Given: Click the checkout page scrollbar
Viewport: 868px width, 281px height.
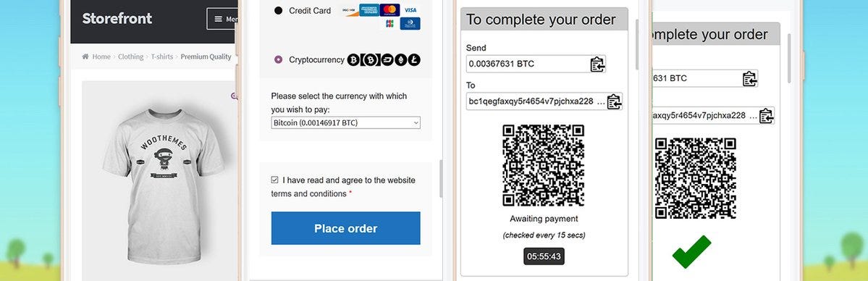Looking at the screenshot, I should (x=441, y=178).
